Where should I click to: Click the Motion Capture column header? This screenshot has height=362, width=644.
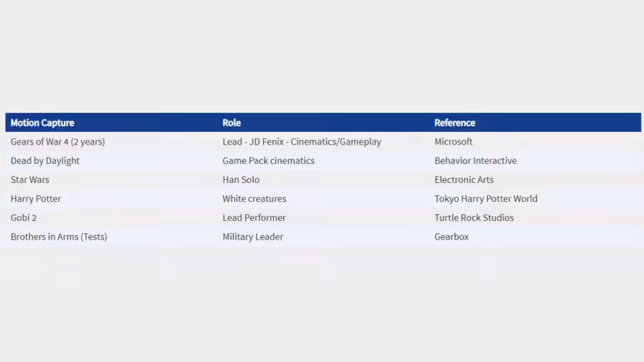[x=42, y=123]
